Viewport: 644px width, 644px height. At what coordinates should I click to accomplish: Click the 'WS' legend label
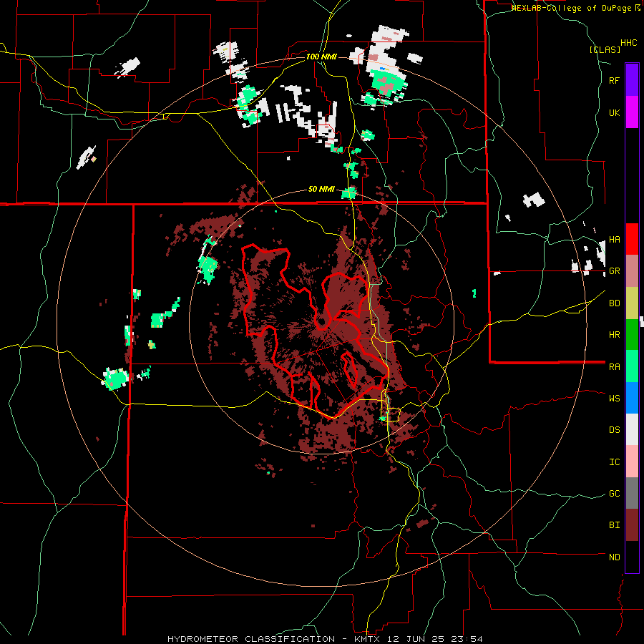tap(614, 399)
